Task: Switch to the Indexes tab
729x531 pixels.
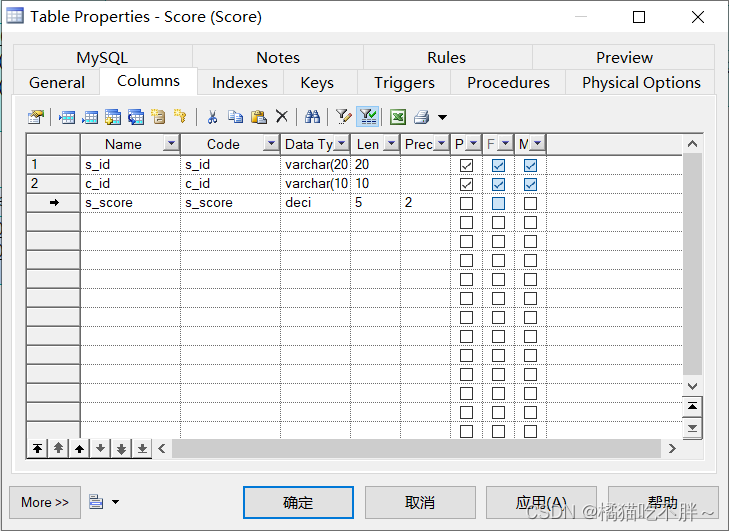Action: coord(240,83)
